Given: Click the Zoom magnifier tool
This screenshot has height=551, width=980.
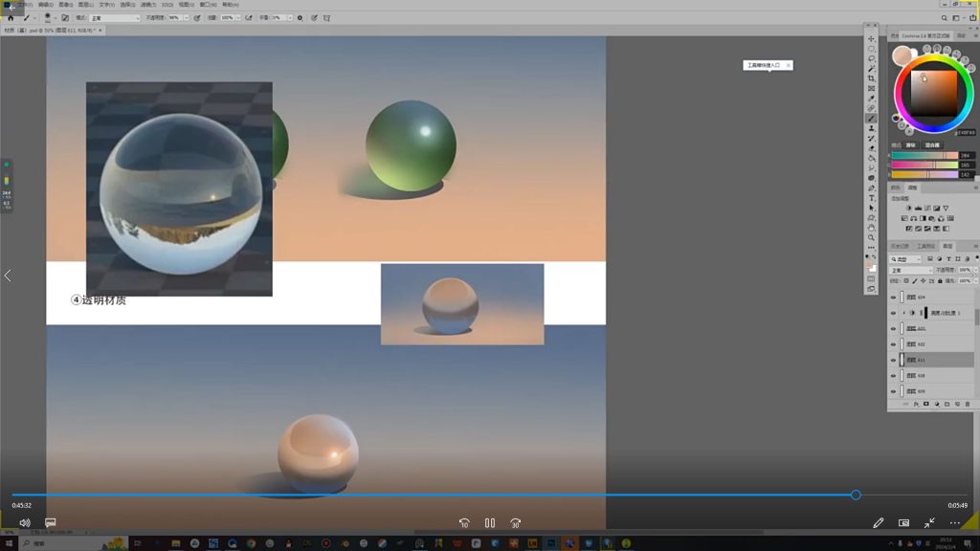Looking at the screenshot, I should click(871, 238).
